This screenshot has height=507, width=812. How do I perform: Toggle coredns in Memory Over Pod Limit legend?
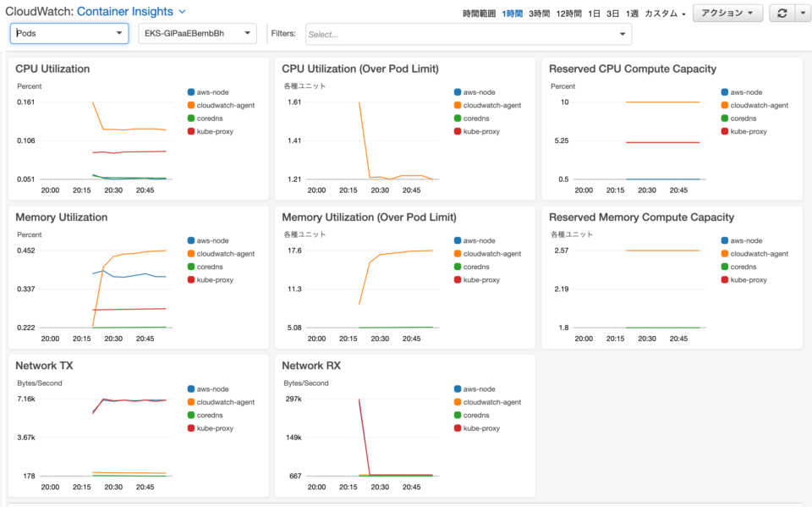471,267
